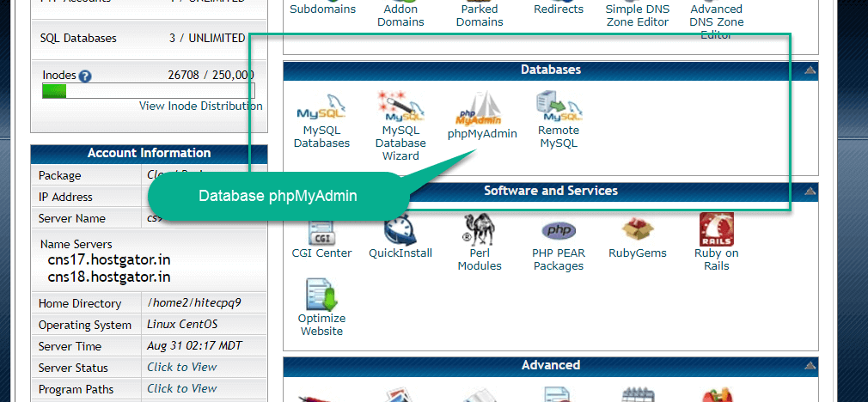The image size is (868, 402).
Task: Launch the MySQL Database Wizard icon
Action: coord(400,107)
